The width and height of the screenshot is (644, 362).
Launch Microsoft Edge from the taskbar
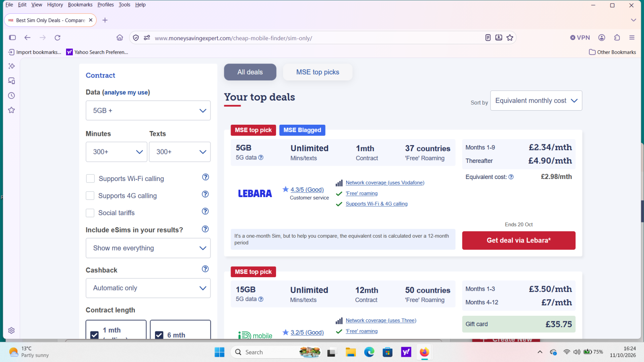coord(369,352)
